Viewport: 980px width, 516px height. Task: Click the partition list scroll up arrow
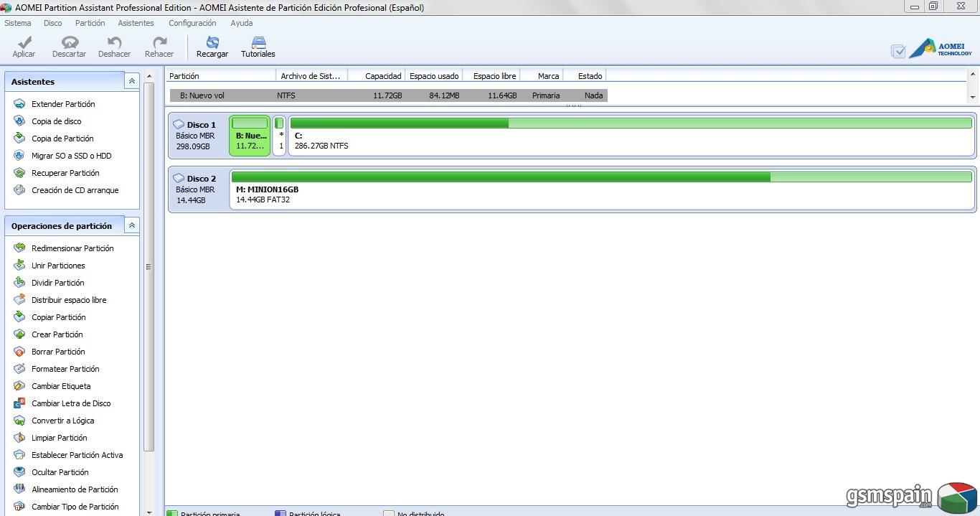[974, 75]
